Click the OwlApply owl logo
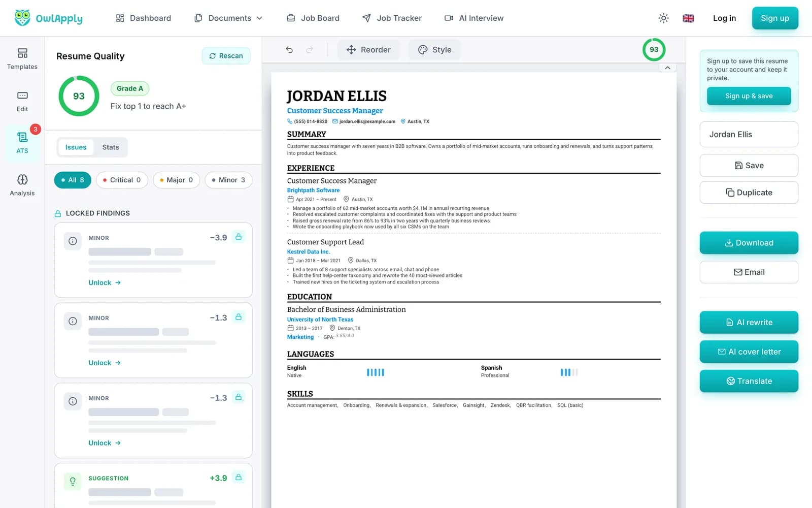The width and height of the screenshot is (812, 508). point(22,18)
